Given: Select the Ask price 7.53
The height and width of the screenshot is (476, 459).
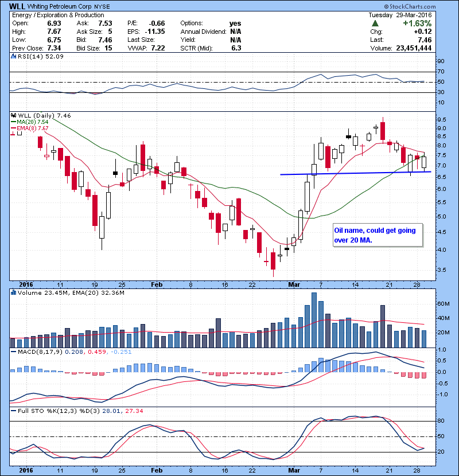Looking at the screenshot, I should (105, 24).
